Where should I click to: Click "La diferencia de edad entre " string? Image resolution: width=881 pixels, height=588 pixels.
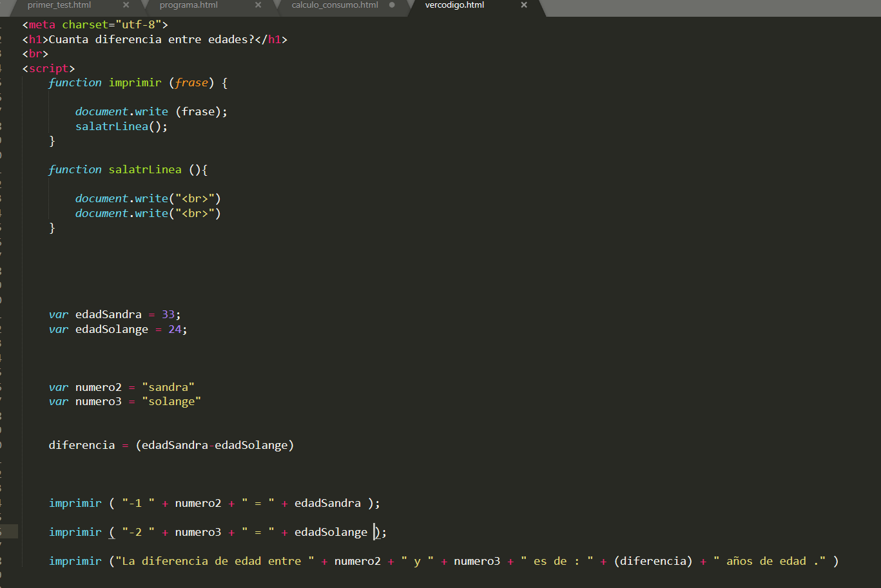pyautogui.click(x=215, y=561)
